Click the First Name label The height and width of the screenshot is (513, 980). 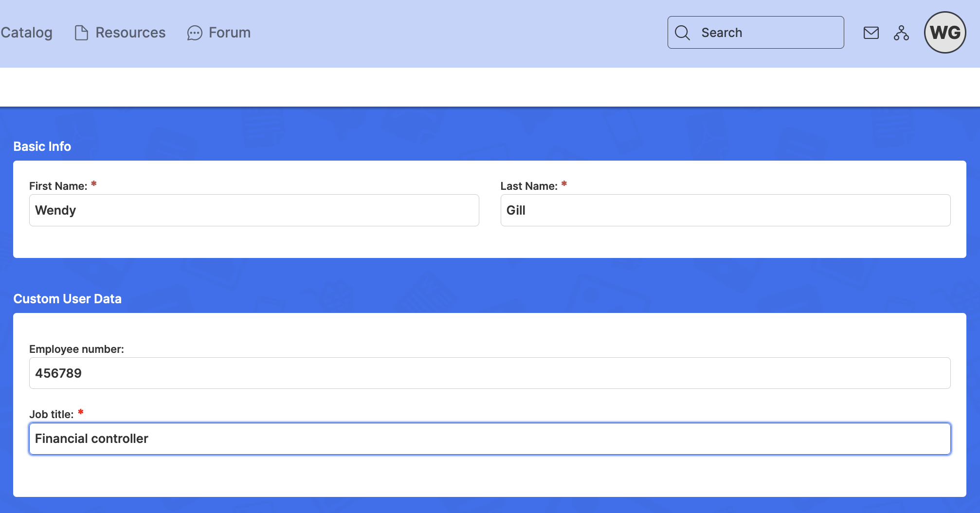58,186
